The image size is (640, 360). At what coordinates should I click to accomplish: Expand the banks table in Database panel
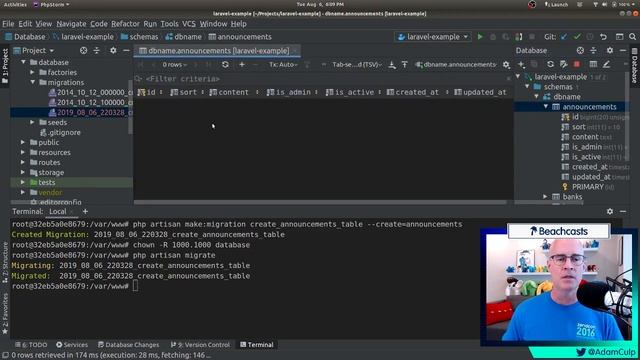point(545,197)
